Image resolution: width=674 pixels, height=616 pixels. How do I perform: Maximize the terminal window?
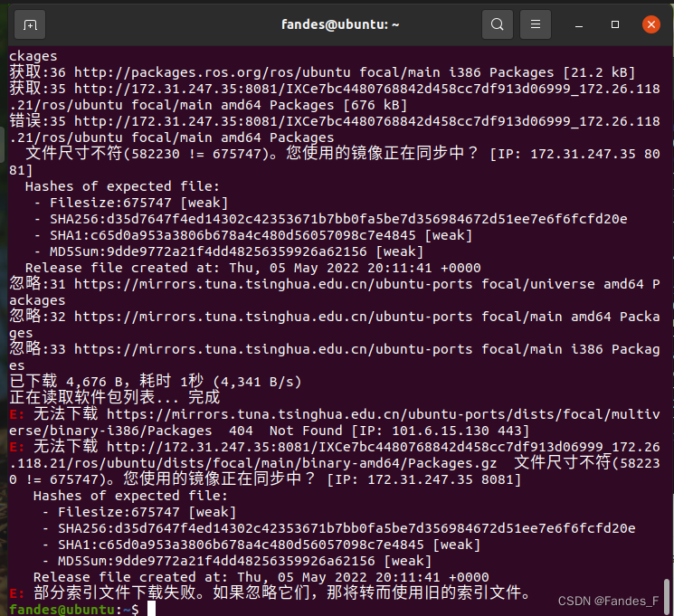[615, 24]
